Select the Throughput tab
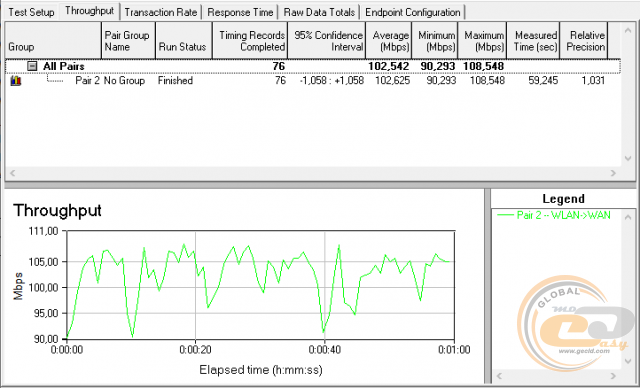This screenshot has height=388, width=640. (89, 11)
